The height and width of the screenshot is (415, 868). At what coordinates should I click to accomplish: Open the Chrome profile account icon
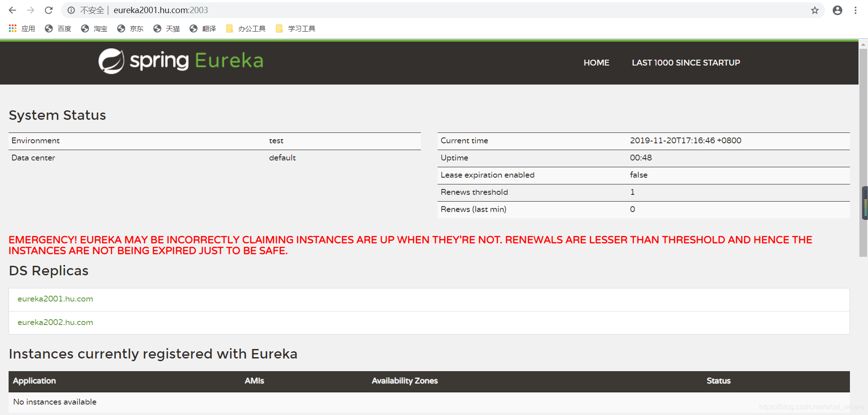click(837, 10)
